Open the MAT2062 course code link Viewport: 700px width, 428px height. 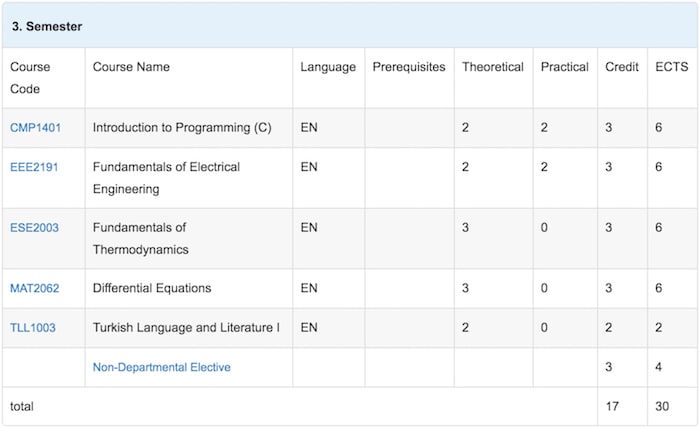point(34,288)
